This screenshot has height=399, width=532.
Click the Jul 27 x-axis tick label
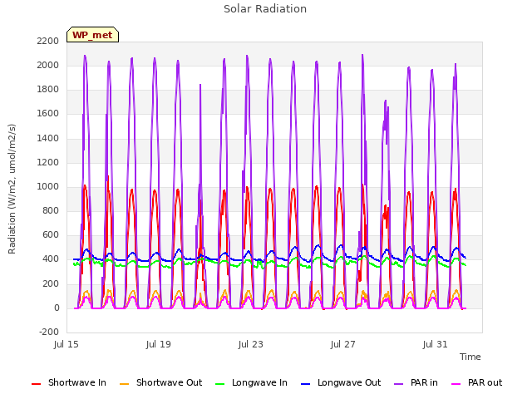click(343, 344)
